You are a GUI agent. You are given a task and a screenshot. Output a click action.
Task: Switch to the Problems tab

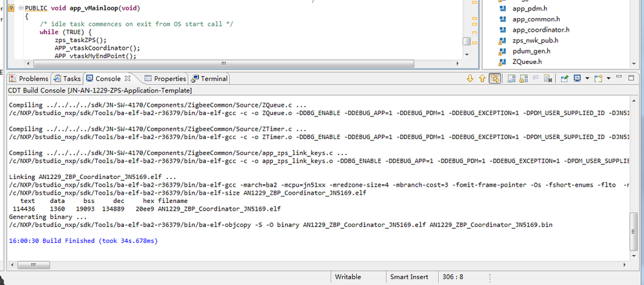[x=29, y=79]
